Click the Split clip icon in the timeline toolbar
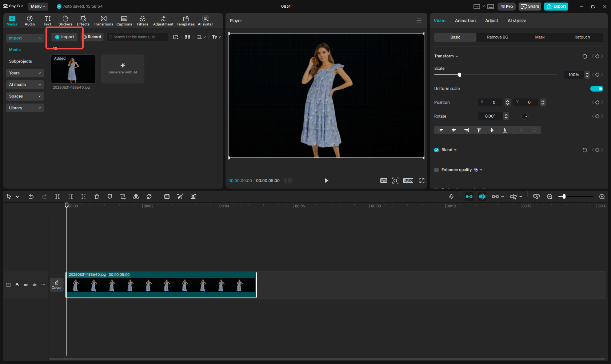 (57, 197)
